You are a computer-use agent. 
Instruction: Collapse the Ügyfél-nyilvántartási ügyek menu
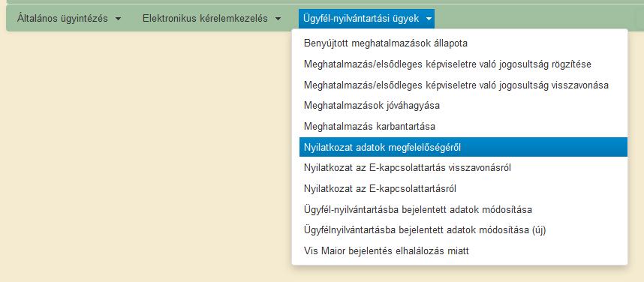click(x=366, y=19)
